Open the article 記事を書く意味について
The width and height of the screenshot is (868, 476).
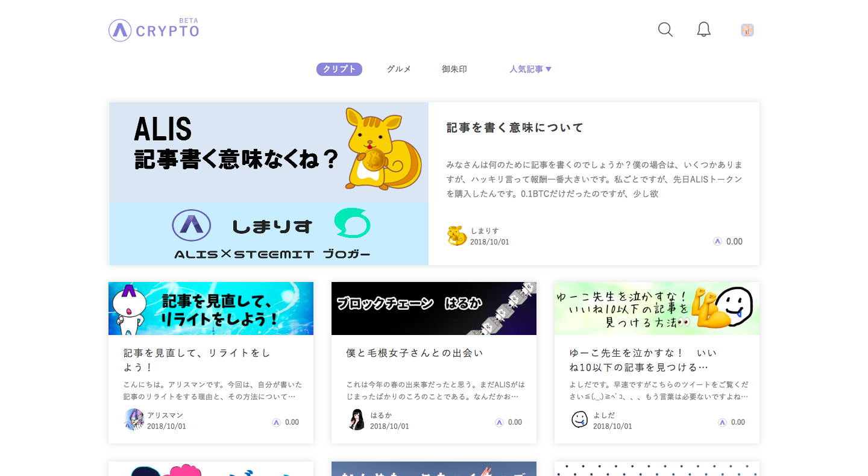tap(515, 128)
